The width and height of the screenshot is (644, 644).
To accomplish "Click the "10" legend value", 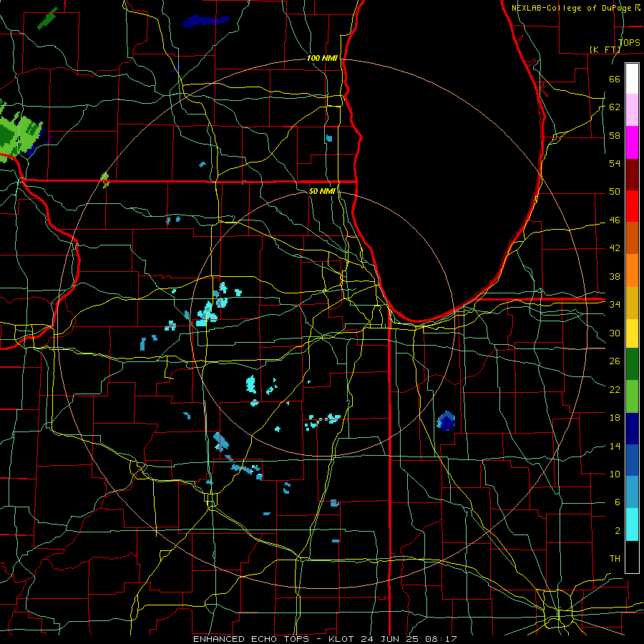I will click(615, 474).
